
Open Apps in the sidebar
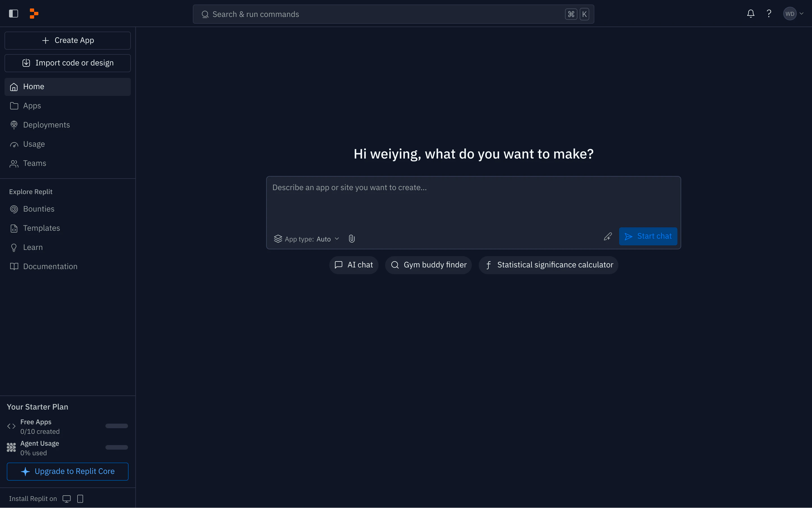point(67,106)
